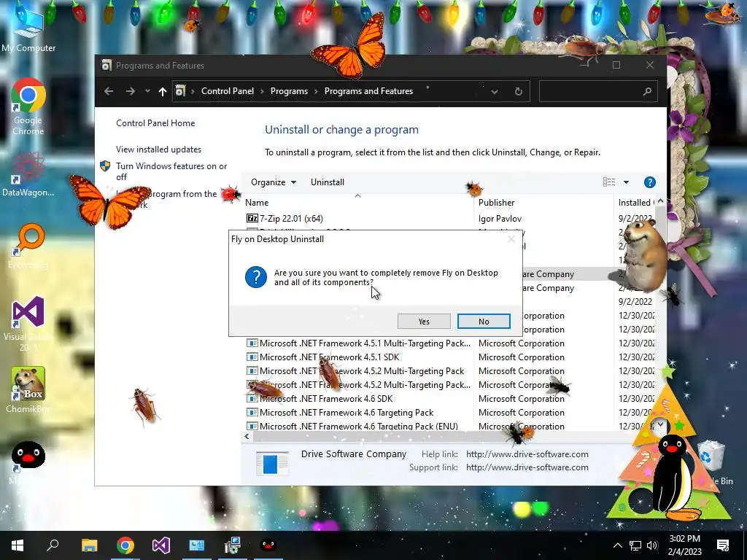This screenshot has height=560, width=747.
Task: Open network status tray icon
Action: [x=635, y=545]
